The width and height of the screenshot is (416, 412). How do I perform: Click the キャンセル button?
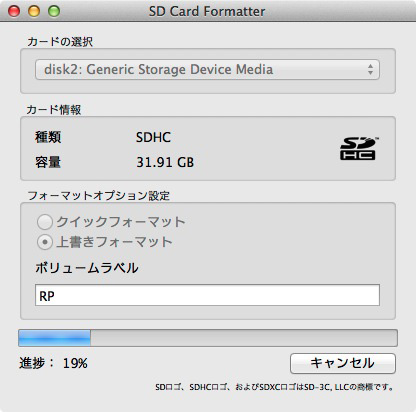click(x=343, y=363)
